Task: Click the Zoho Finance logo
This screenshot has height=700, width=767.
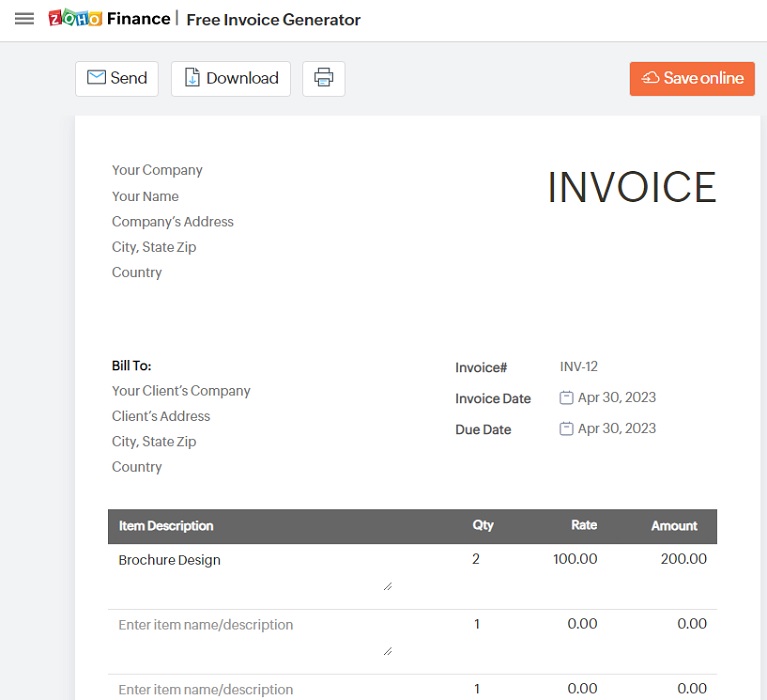Action: coord(109,19)
